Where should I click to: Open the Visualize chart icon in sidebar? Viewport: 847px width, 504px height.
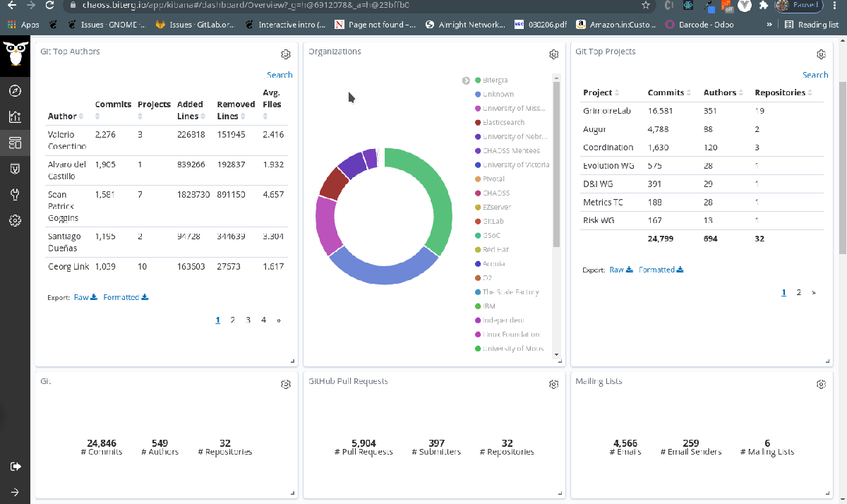pyautogui.click(x=15, y=117)
